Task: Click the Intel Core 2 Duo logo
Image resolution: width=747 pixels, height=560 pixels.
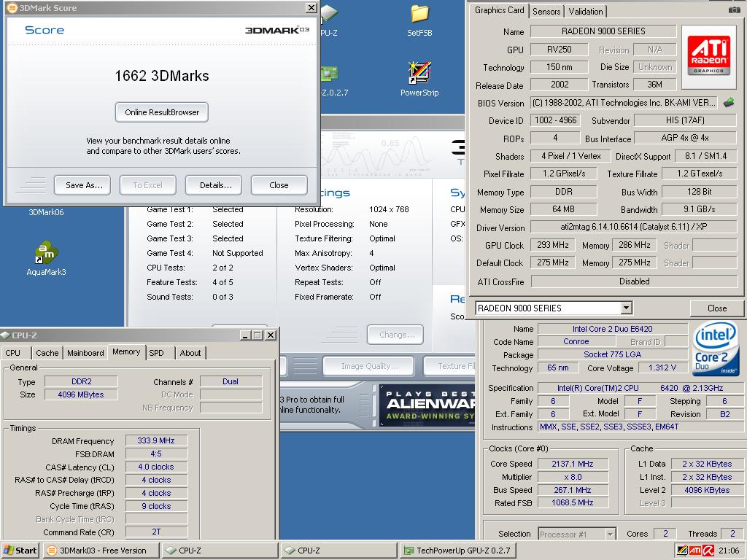Action: coord(715,349)
